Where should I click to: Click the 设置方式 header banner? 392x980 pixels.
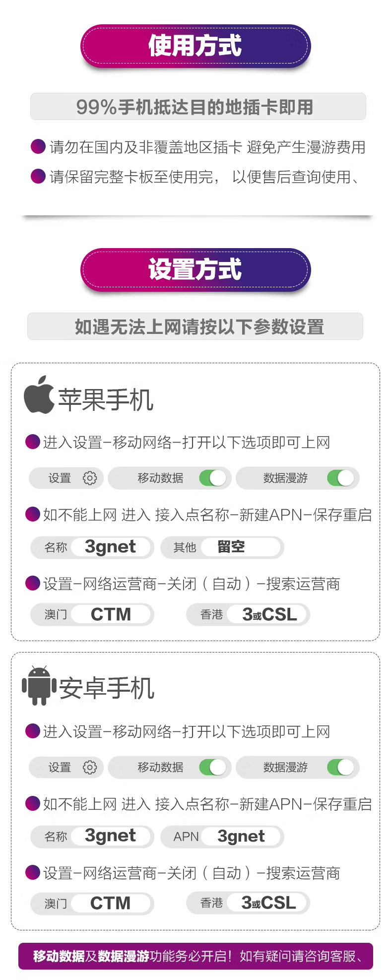(x=196, y=270)
